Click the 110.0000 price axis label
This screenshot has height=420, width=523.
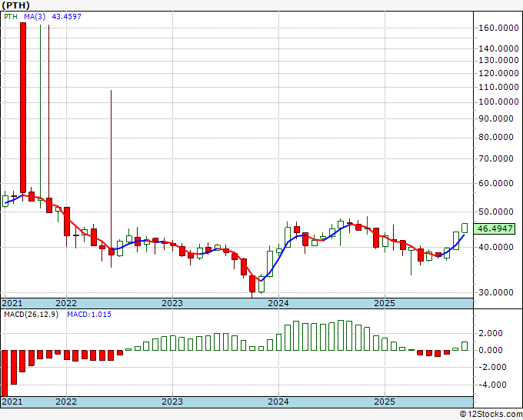coord(498,87)
